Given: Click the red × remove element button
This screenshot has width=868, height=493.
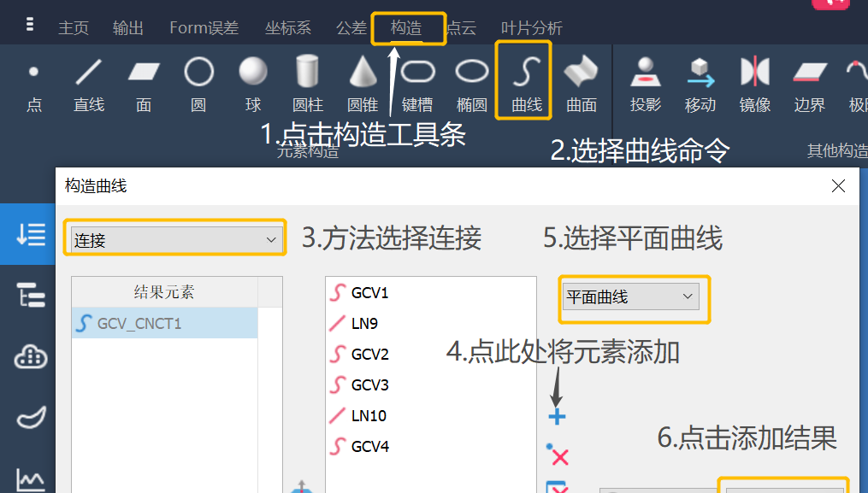Looking at the screenshot, I should [x=558, y=455].
